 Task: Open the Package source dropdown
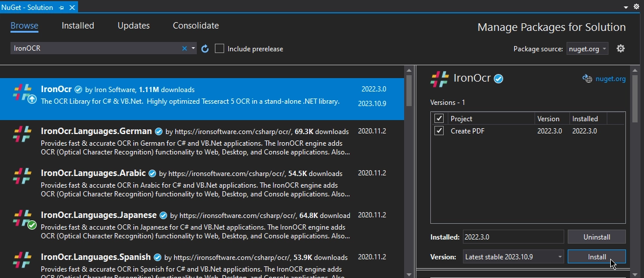587,49
